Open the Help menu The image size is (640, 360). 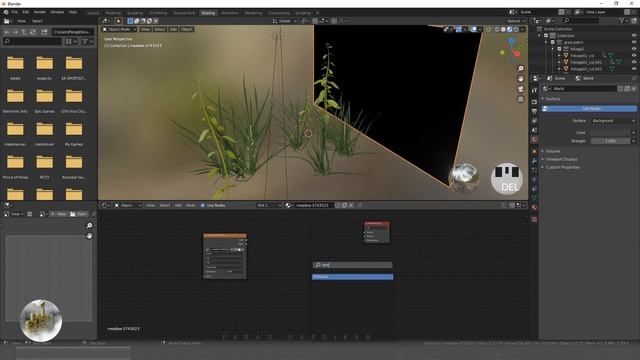click(x=73, y=12)
